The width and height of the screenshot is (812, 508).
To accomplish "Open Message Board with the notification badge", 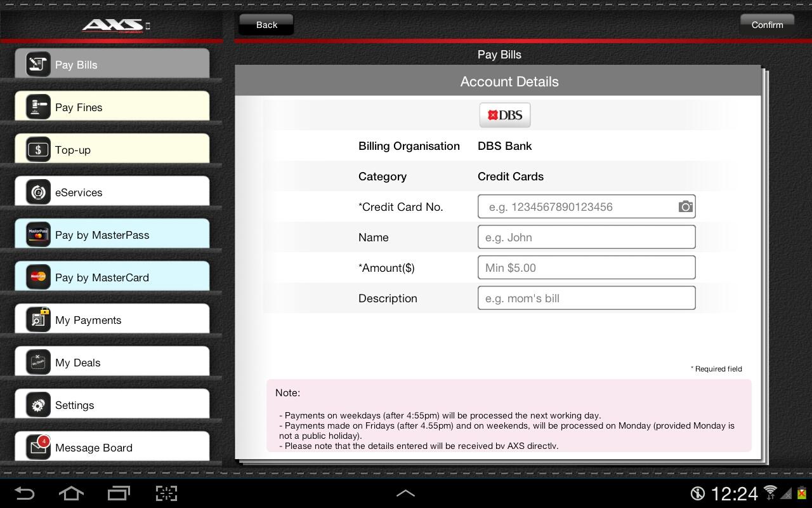I will point(37,447).
